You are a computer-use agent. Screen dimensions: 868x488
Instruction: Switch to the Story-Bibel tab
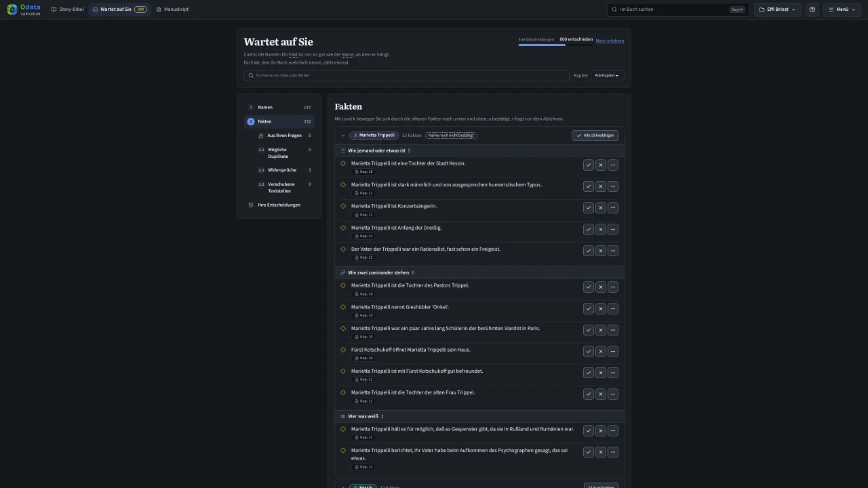pos(68,9)
